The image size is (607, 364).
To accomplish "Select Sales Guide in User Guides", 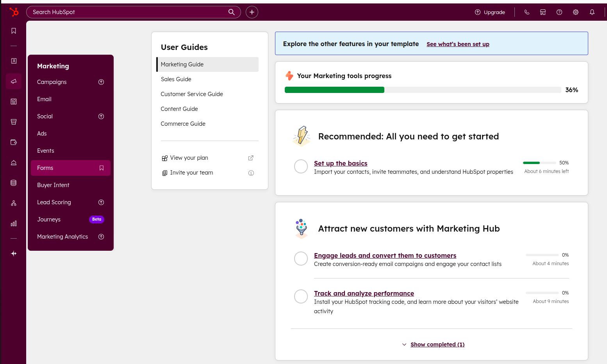I will point(207,79).
